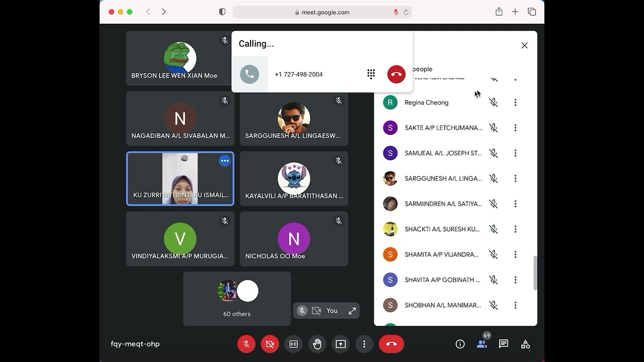Open meeting details info
Image resolution: width=644 pixels, height=362 pixels.
tap(460, 344)
